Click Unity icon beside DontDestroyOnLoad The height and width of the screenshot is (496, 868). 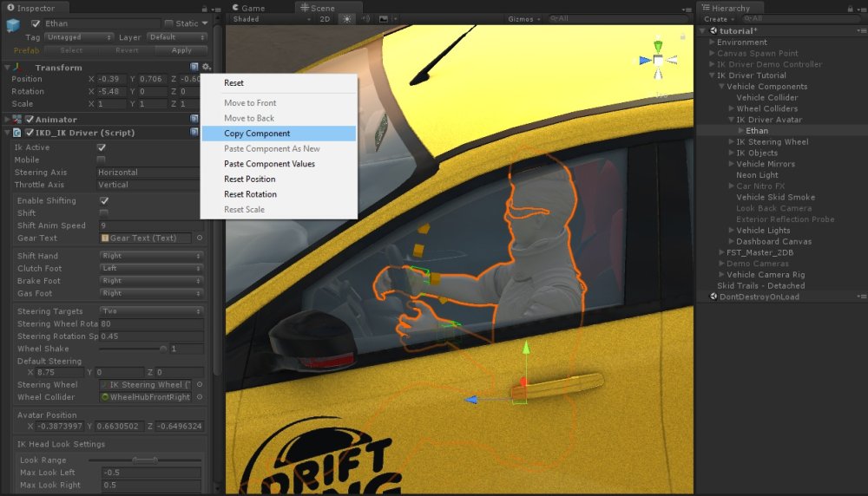(x=713, y=297)
